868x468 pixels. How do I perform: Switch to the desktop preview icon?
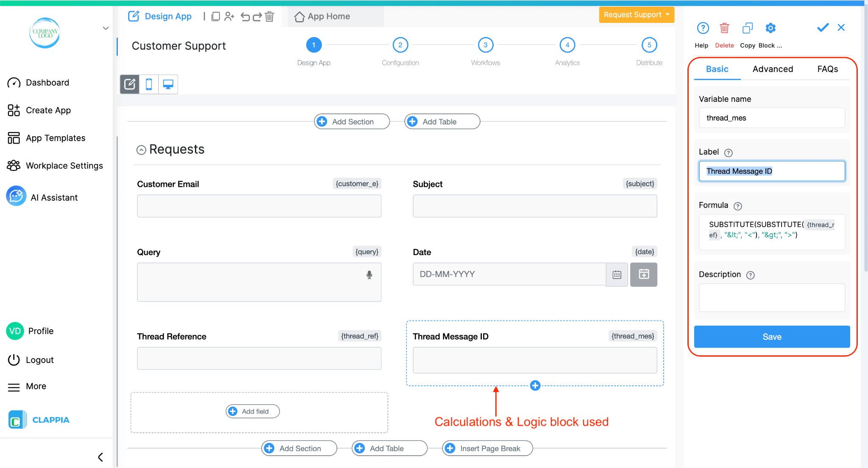click(x=168, y=84)
